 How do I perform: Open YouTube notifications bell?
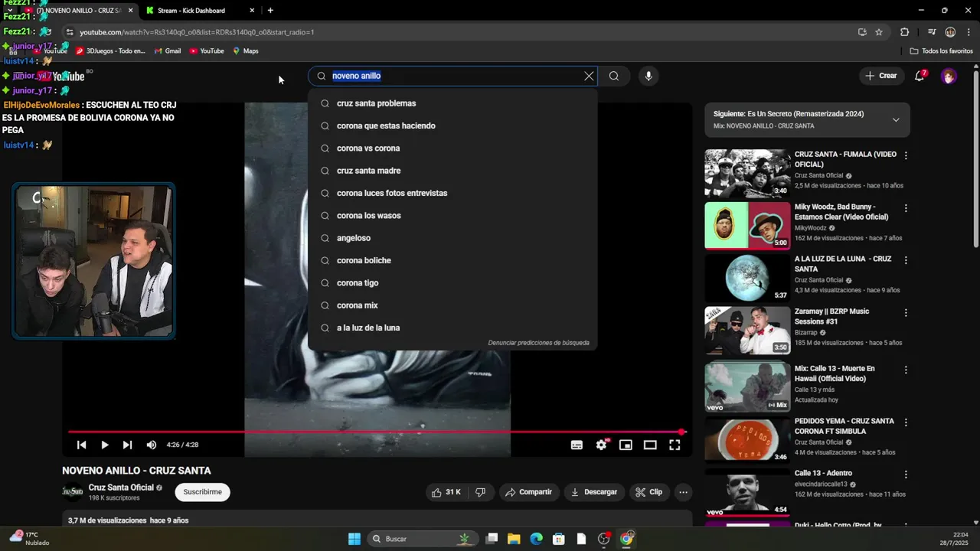click(x=920, y=76)
